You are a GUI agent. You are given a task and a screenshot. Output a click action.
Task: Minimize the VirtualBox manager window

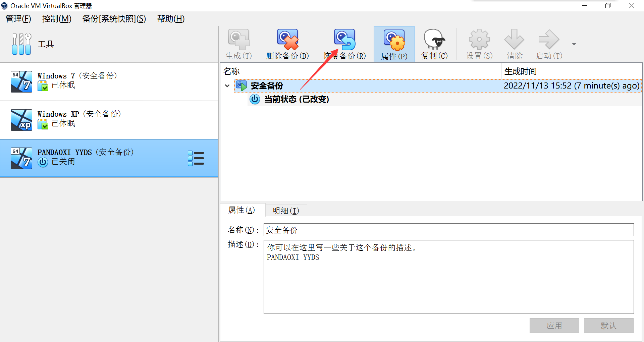585,6
